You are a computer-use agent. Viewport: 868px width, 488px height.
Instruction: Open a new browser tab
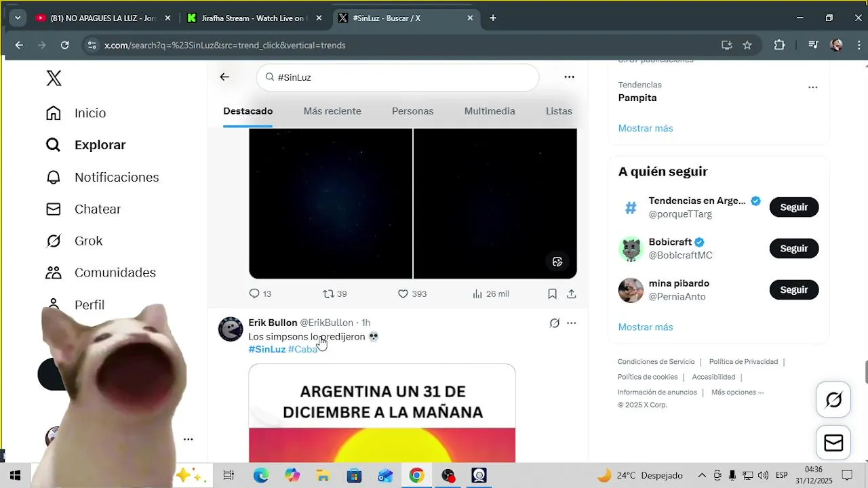493,18
